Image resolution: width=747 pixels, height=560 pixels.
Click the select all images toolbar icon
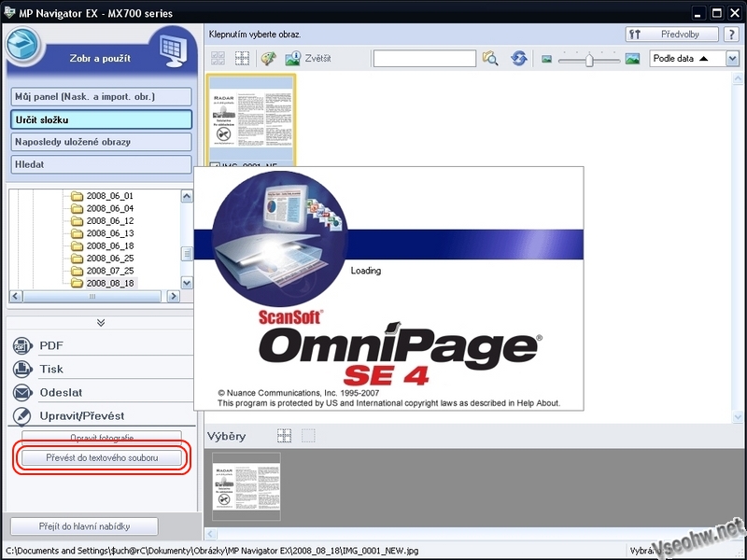pos(218,59)
